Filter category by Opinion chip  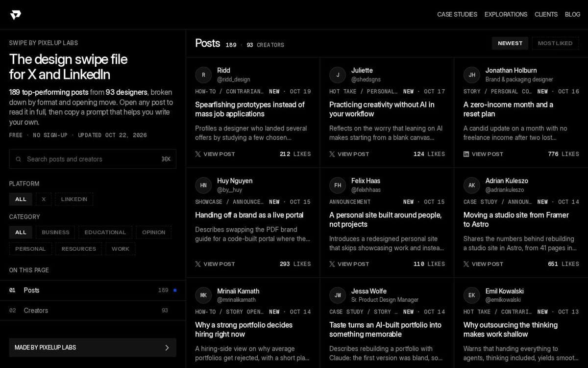point(154,232)
